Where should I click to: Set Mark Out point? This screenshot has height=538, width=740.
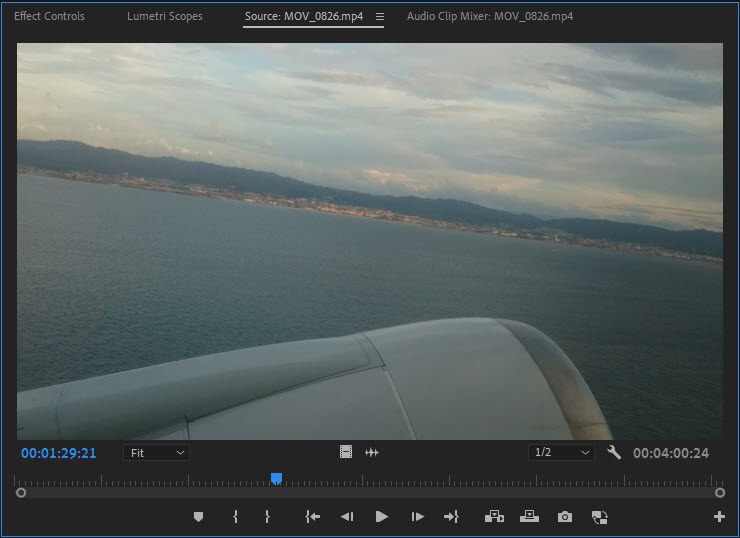267,517
